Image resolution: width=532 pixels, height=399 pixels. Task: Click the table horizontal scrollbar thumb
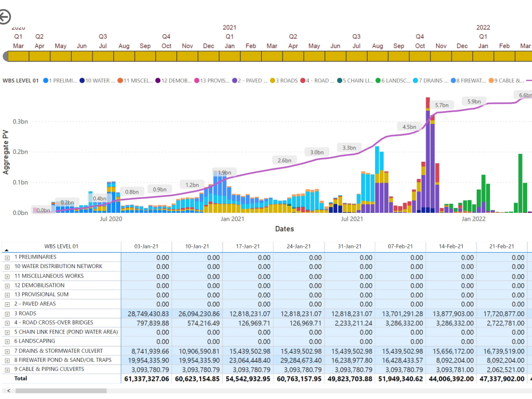pyautogui.click(x=61, y=391)
